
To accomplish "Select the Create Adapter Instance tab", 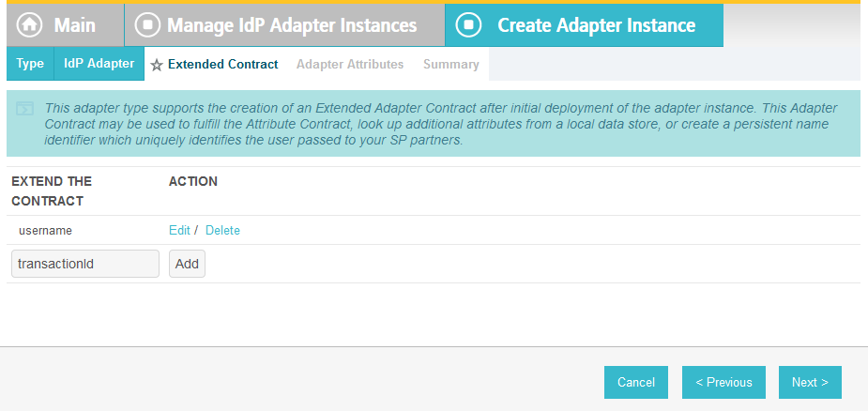I will click(584, 25).
